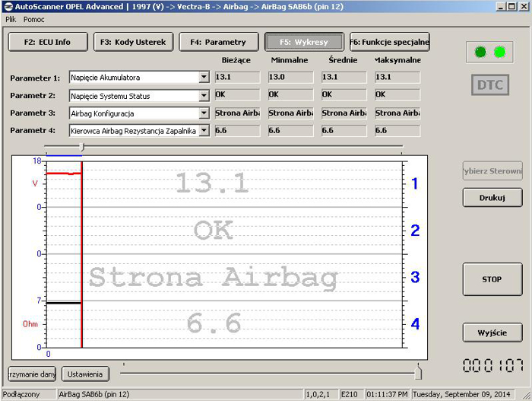Open Ustawienia settings button

click(86, 374)
